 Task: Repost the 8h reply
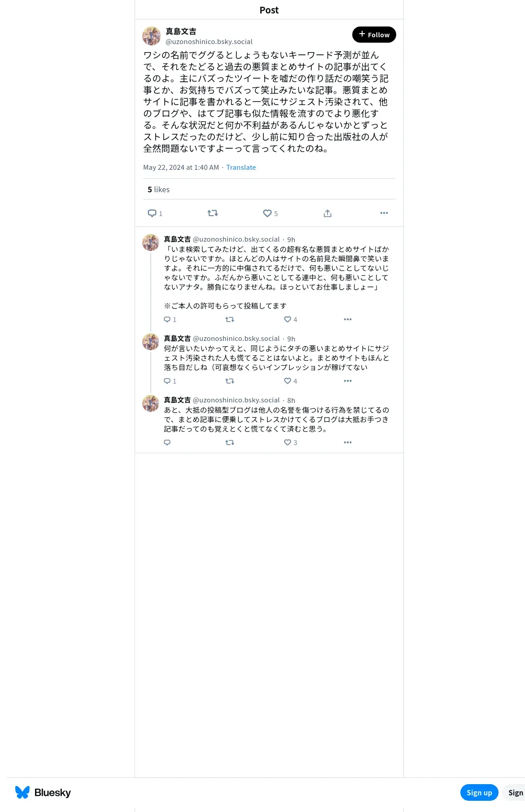(230, 442)
